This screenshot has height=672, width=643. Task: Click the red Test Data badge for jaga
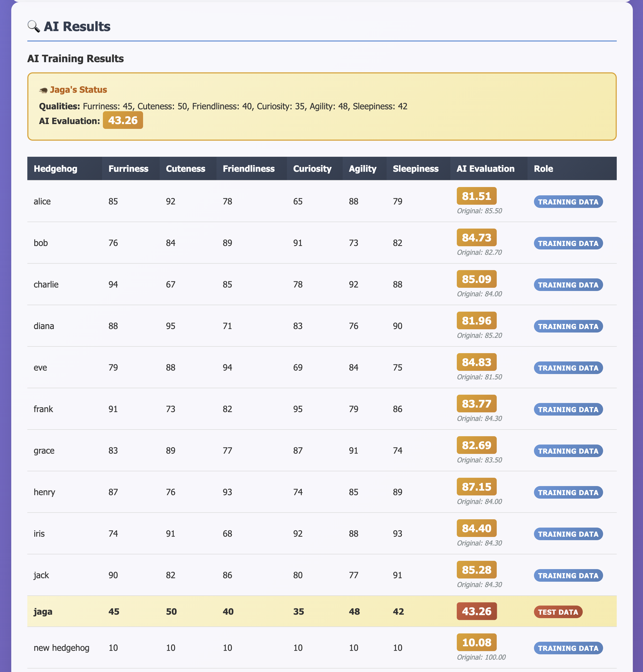tap(558, 612)
